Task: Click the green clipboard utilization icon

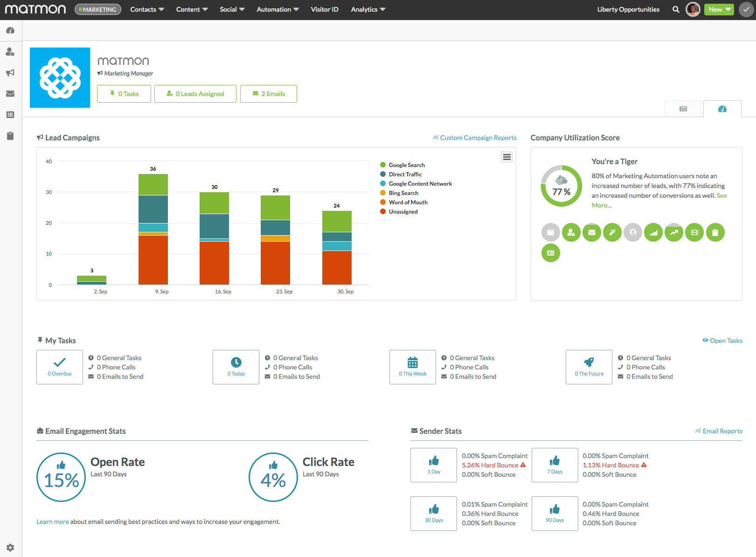Action: point(715,232)
